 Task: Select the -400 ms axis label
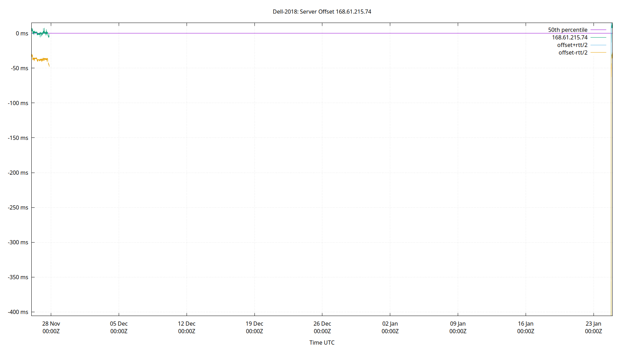18,312
